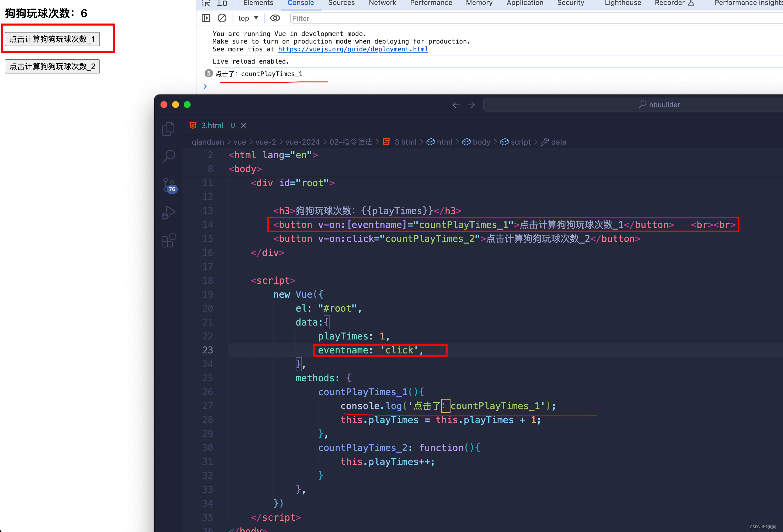783x532 pixels.
Task: Click 点击计算狗狗玩球次数_2 button
Action: tap(52, 66)
